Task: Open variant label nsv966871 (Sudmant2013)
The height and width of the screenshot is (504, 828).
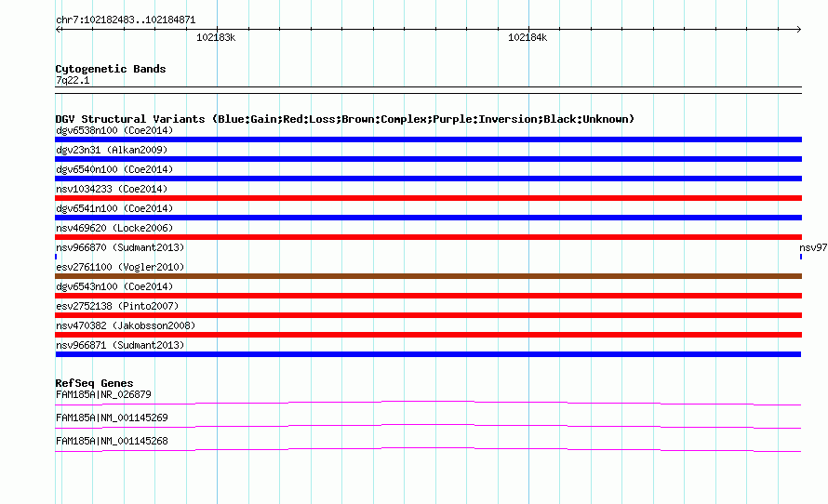Action: [x=120, y=345]
